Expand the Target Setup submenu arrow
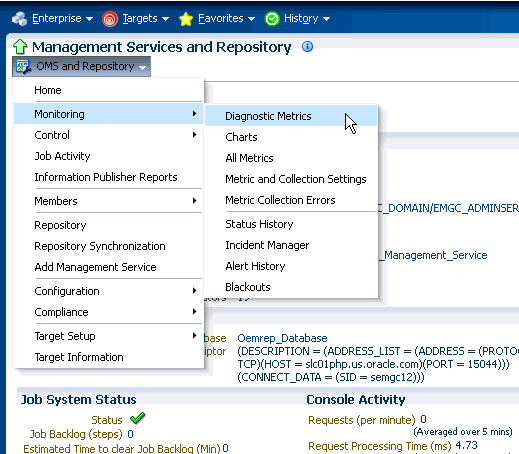This screenshot has width=519, height=454. click(195, 336)
